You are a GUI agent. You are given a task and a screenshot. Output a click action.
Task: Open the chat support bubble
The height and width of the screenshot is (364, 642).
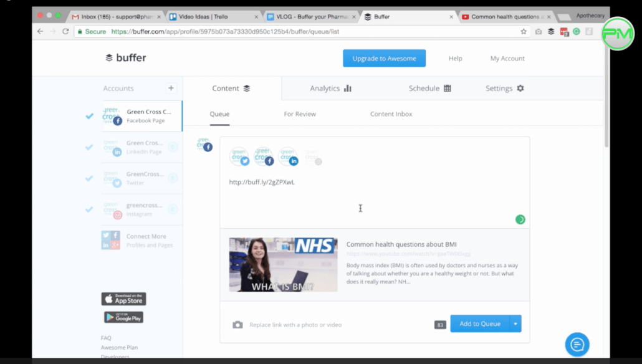577,344
